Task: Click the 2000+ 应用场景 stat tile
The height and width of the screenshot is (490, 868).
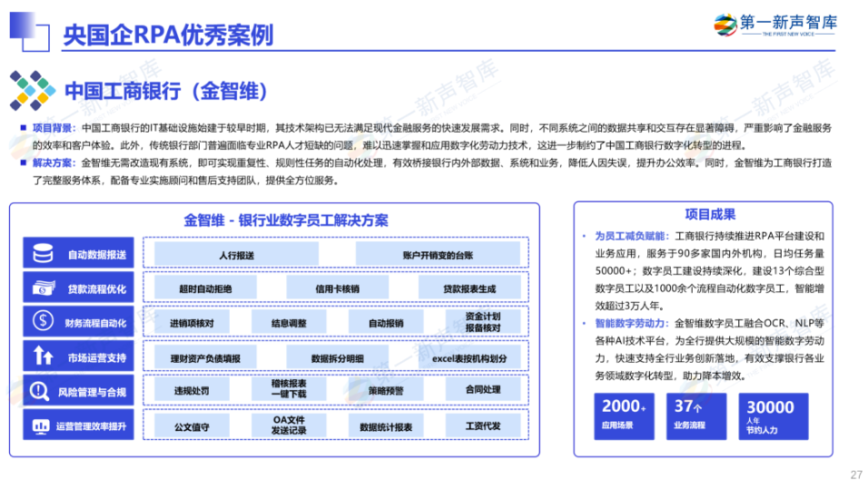Action: click(624, 416)
